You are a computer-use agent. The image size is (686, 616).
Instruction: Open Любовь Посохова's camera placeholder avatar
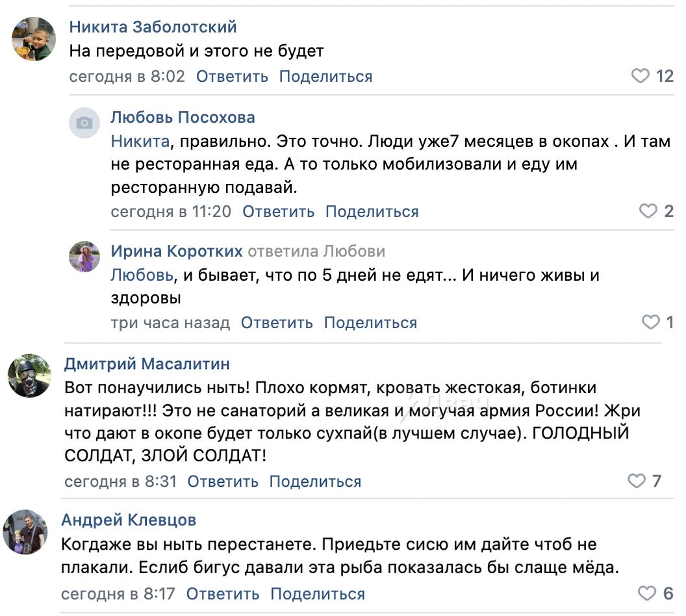pyautogui.click(x=84, y=123)
